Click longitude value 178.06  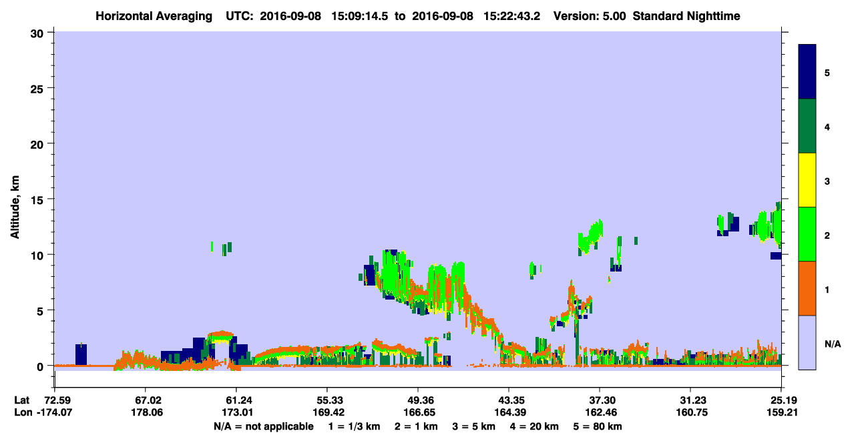(146, 412)
